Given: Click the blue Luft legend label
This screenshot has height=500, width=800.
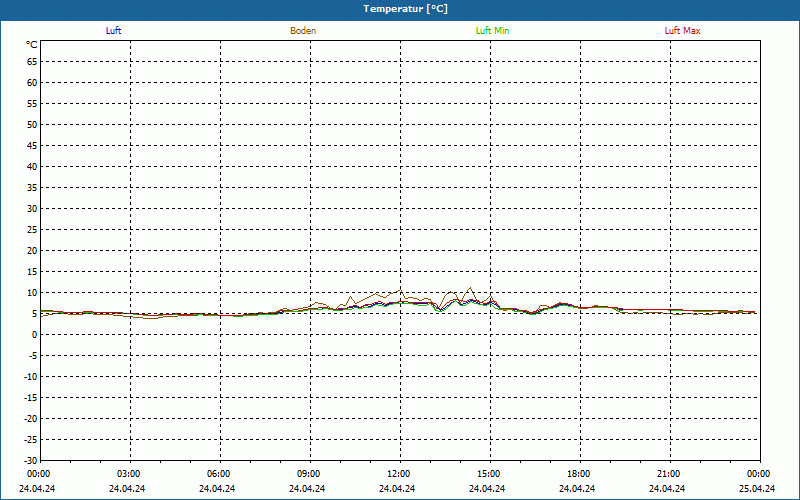Looking at the screenshot, I should (x=113, y=31).
